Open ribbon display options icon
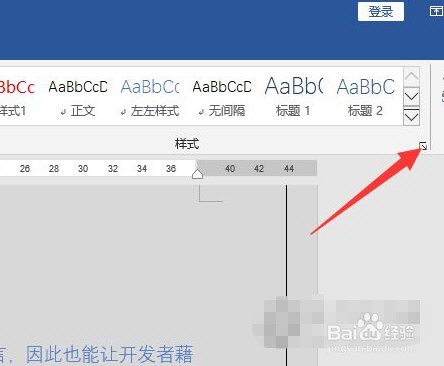This screenshot has height=366, width=444. [437, 12]
